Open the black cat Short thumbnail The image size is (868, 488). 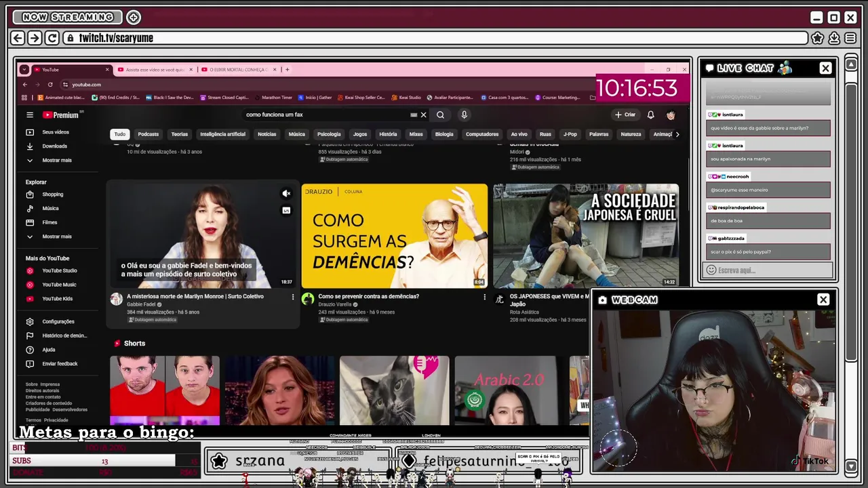click(394, 390)
